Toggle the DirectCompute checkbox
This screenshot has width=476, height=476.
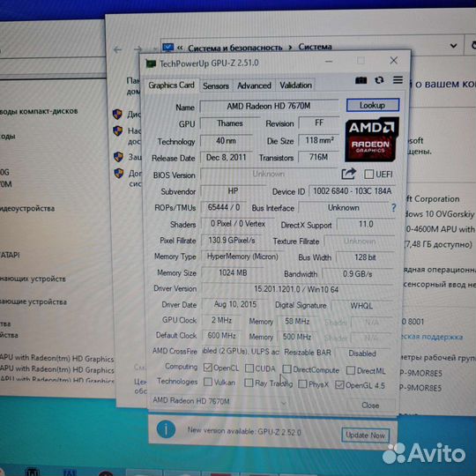286,368
